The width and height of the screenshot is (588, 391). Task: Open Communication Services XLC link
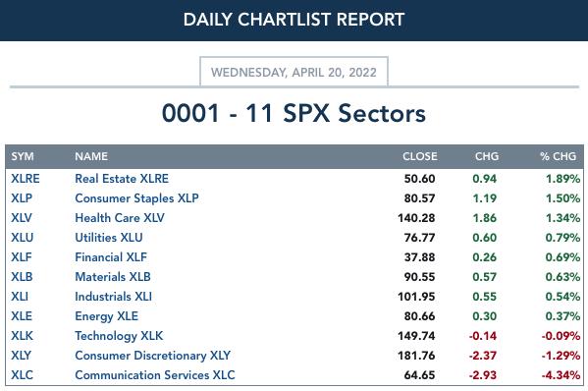point(155,375)
